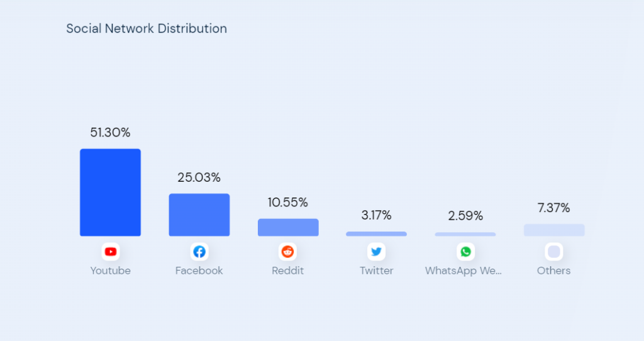Click the Others placeholder icon
The height and width of the screenshot is (341, 644).
[554, 252]
